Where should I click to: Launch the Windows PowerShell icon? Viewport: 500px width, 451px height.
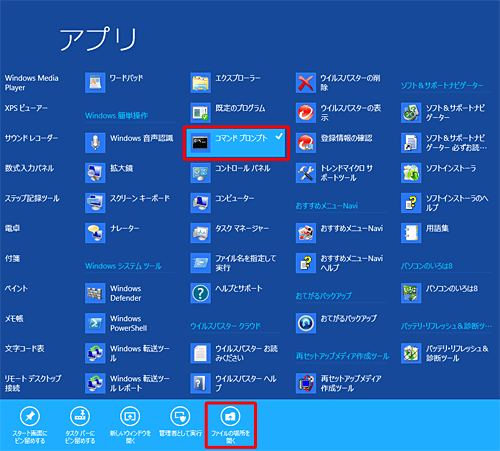(95, 323)
